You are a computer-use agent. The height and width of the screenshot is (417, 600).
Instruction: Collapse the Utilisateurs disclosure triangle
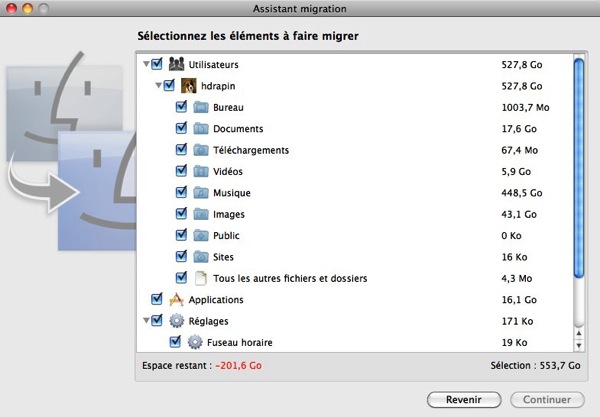point(146,65)
